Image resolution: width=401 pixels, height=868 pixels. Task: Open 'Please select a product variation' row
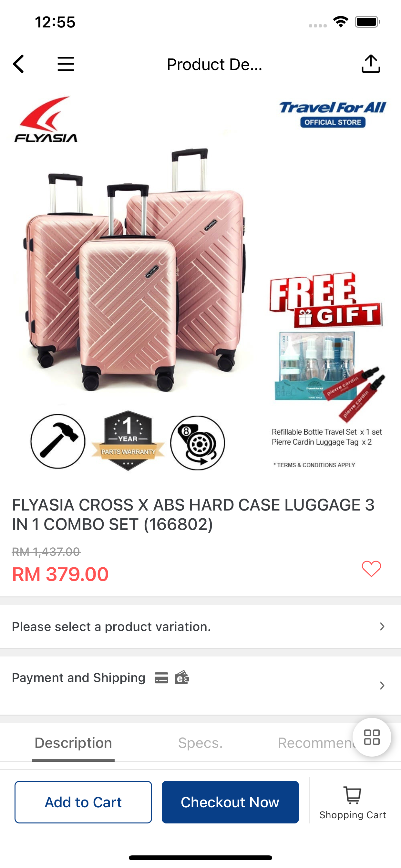(x=200, y=626)
